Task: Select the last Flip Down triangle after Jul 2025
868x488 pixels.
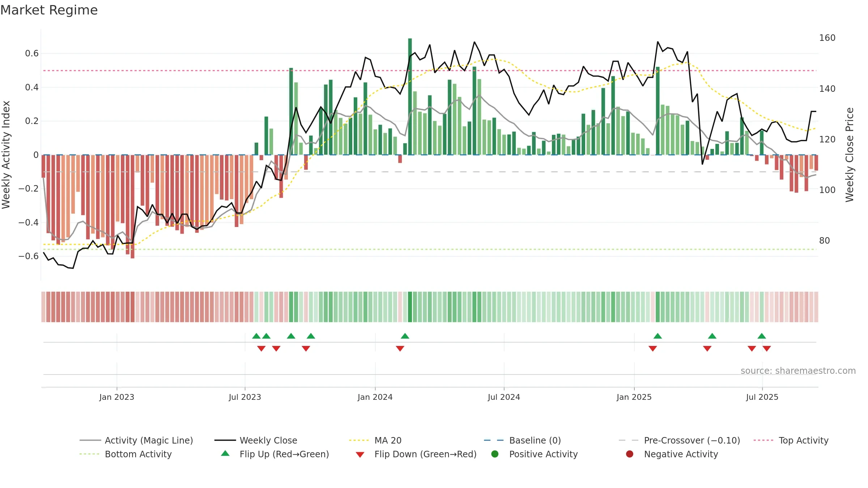Action: [x=767, y=348]
